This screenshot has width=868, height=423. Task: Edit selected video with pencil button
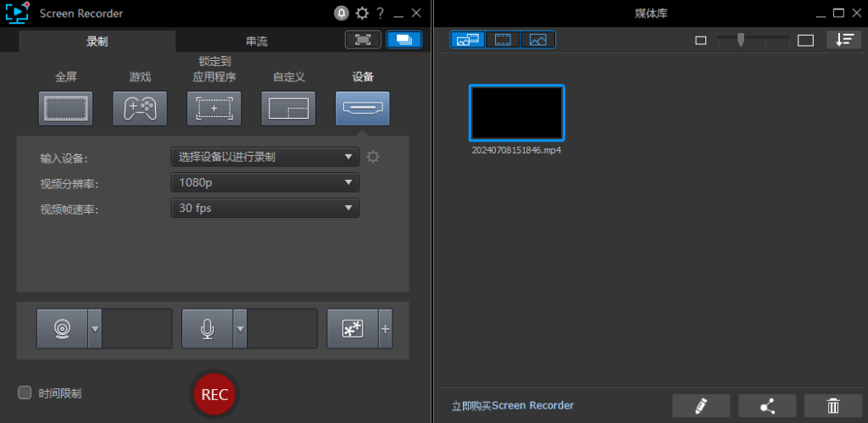point(701,406)
